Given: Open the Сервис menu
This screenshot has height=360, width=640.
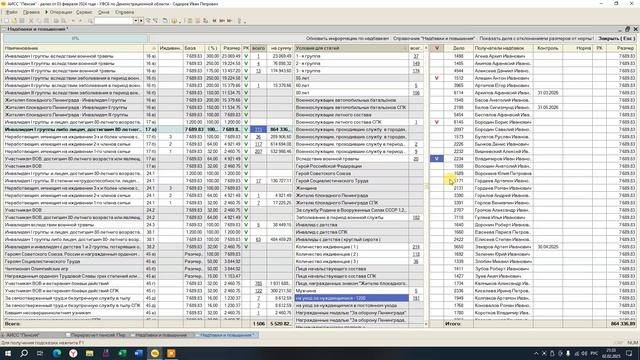Looking at the screenshot, I should click(84, 12).
